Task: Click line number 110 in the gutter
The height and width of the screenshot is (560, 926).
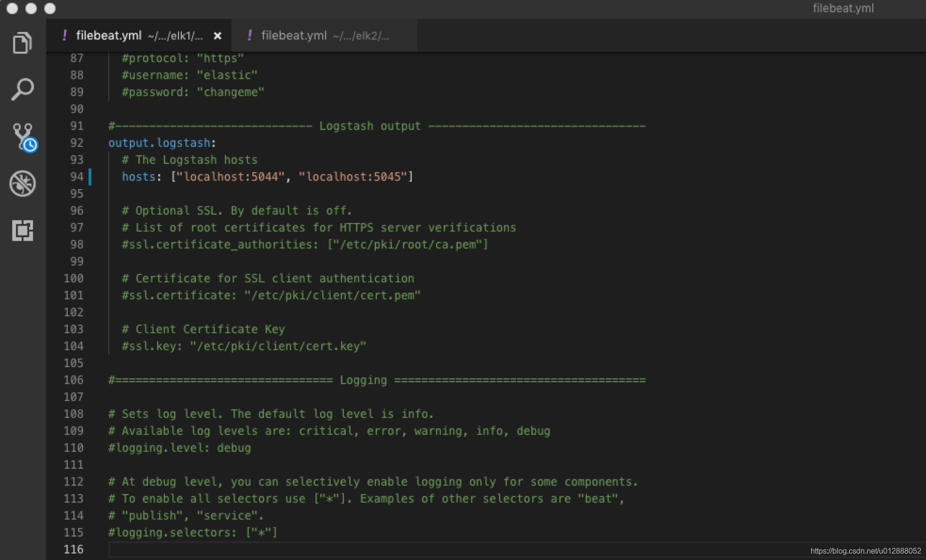Action: click(73, 448)
